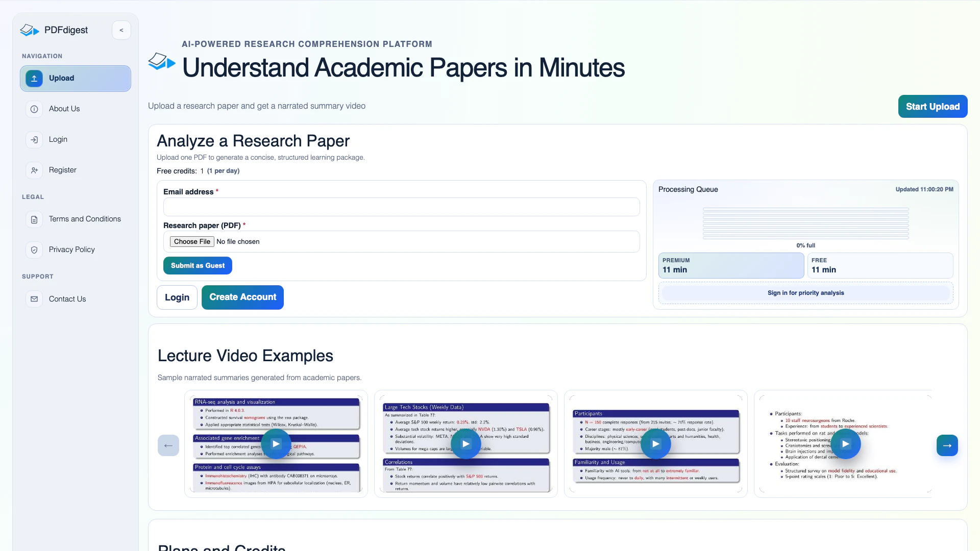Screen dimensions: 980x551
Task: Play the Large Tech Stocks sample video
Action: [466, 444]
